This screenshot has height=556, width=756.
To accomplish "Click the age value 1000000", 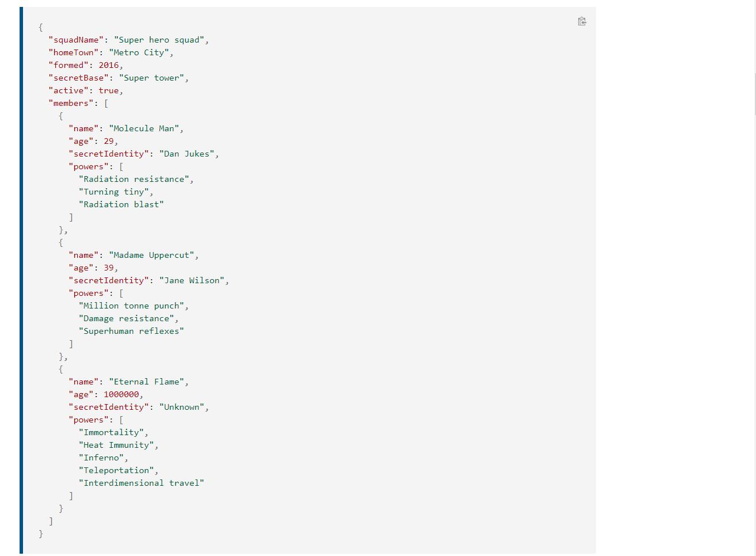I will 121,394.
